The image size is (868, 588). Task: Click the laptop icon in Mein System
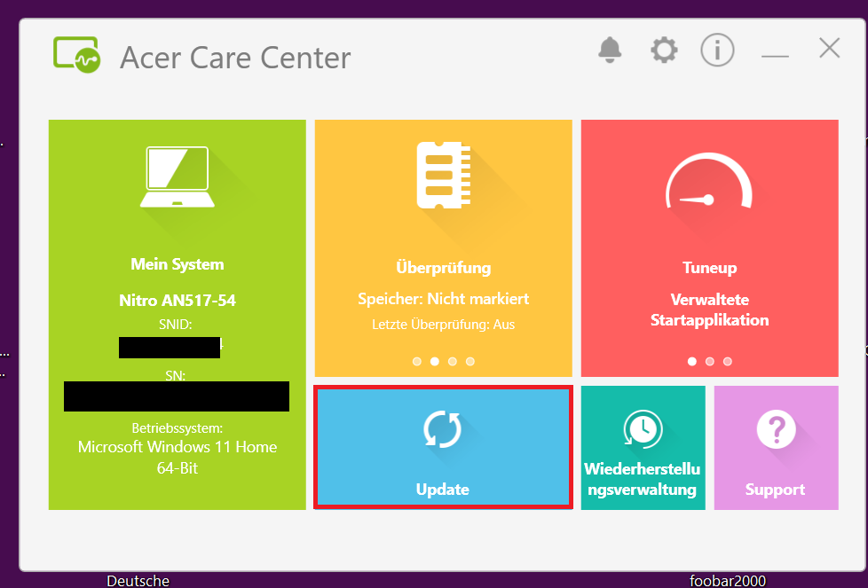(x=178, y=177)
